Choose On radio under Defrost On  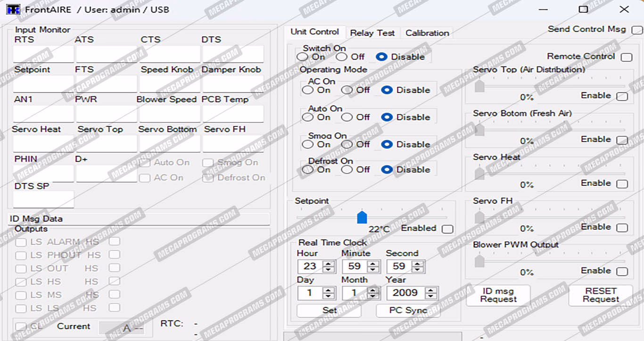click(307, 170)
